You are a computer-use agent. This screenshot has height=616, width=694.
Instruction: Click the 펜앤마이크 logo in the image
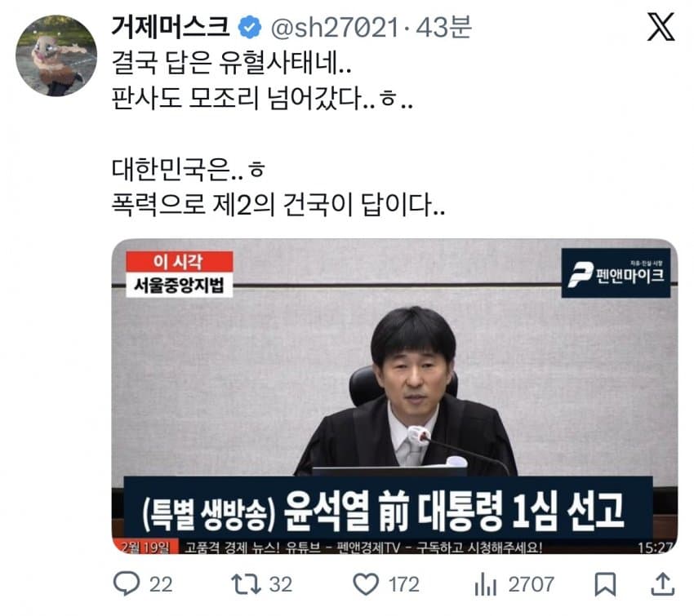[616, 273]
